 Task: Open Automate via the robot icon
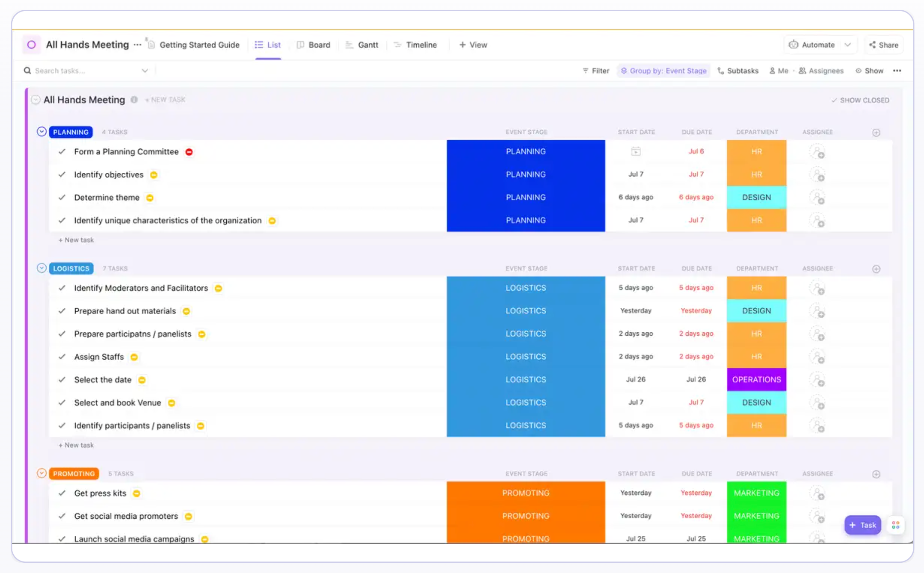coord(794,44)
